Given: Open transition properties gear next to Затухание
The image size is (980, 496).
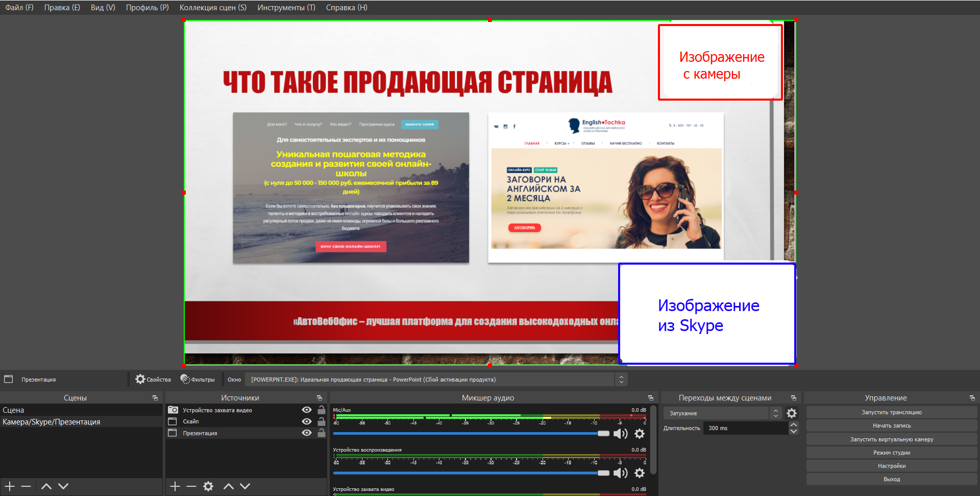Looking at the screenshot, I should [x=792, y=413].
